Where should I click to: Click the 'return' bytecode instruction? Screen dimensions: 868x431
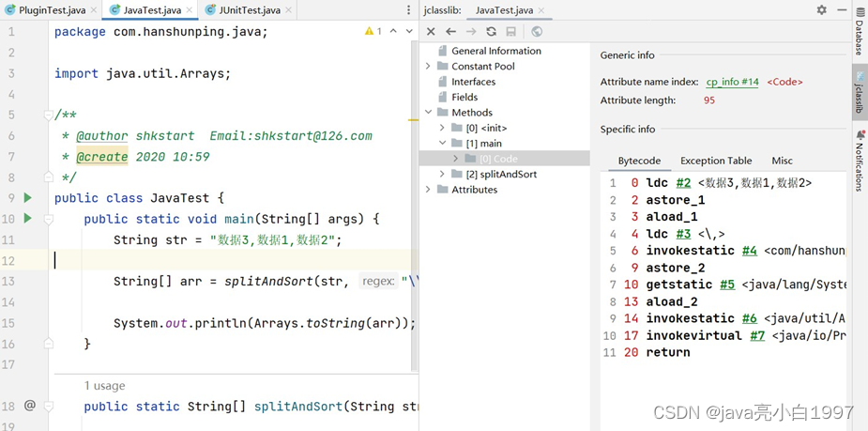tap(668, 352)
